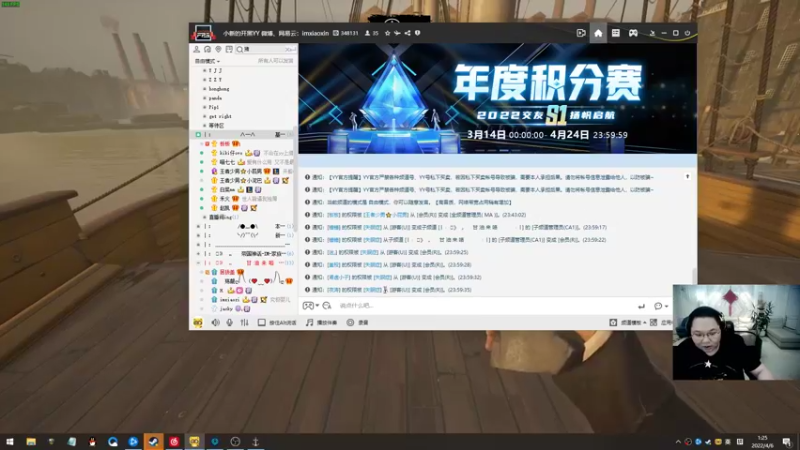Screen dimensions: 800x450
Task: Open channel info exclamation icon
Action: [x=417, y=33]
